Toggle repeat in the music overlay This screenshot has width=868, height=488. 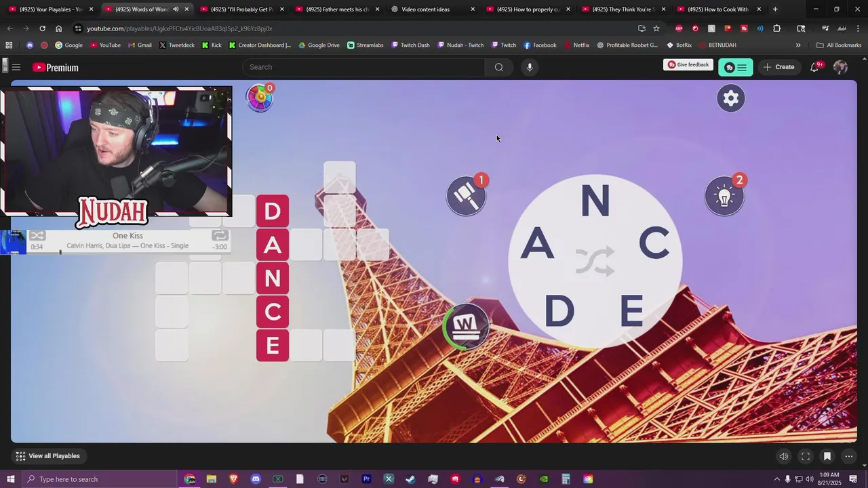pyautogui.click(x=220, y=235)
